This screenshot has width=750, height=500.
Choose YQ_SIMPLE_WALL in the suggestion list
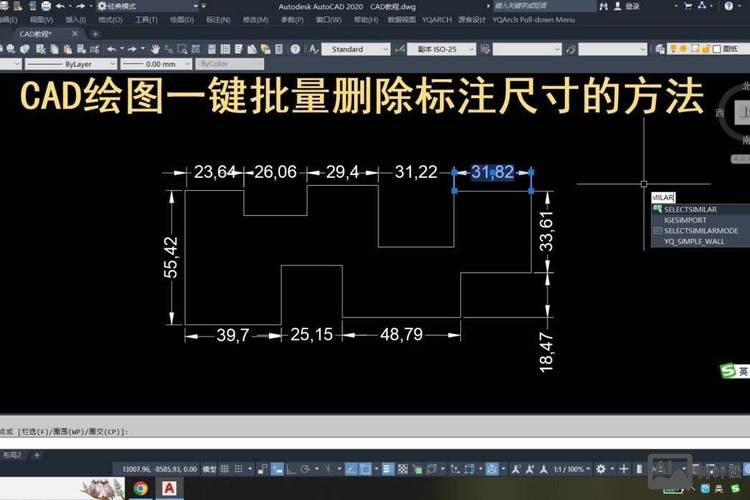pos(700,242)
